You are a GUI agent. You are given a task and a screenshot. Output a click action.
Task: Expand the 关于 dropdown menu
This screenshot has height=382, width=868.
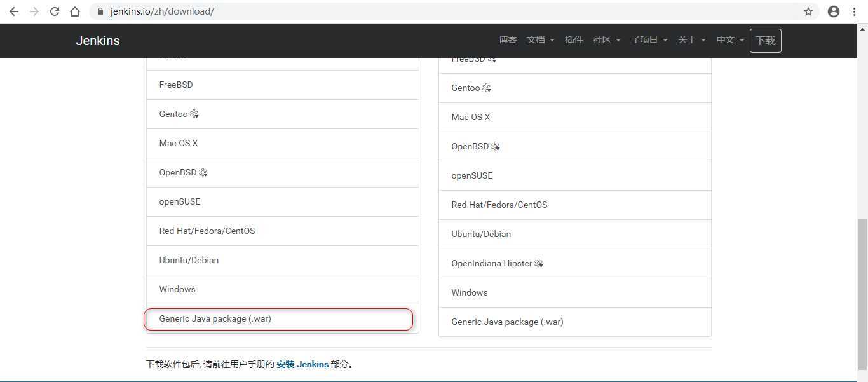point(692,39)
